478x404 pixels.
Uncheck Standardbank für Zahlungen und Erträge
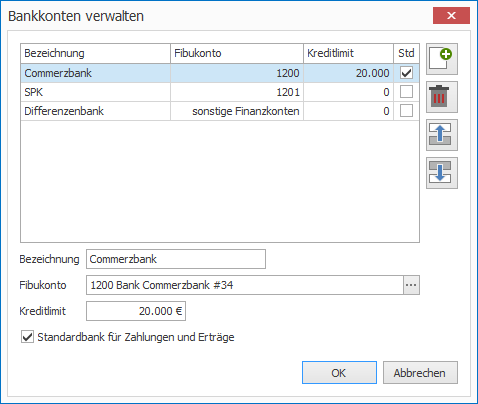click(x=27, y=337)
